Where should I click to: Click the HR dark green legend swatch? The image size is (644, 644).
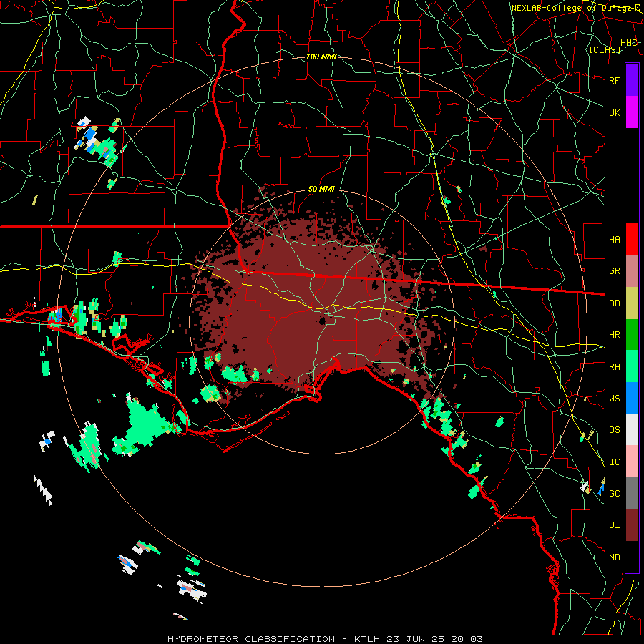[x=632, y=334]
